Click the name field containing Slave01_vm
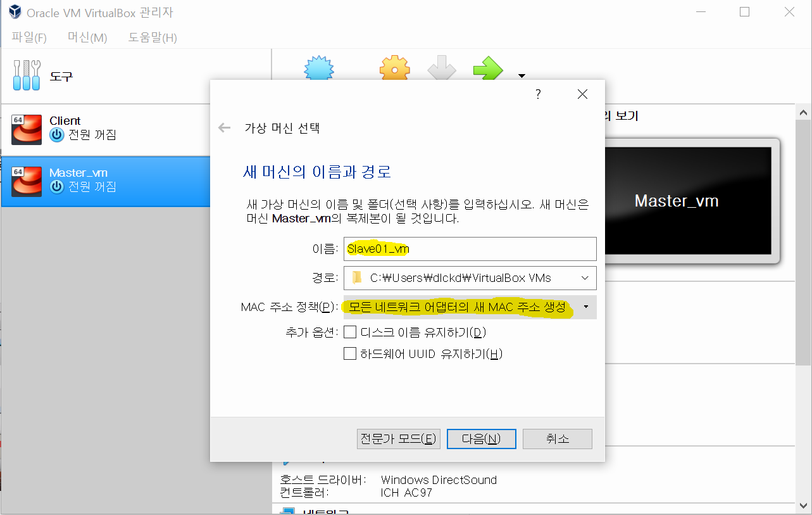 (x=470, y=249)
